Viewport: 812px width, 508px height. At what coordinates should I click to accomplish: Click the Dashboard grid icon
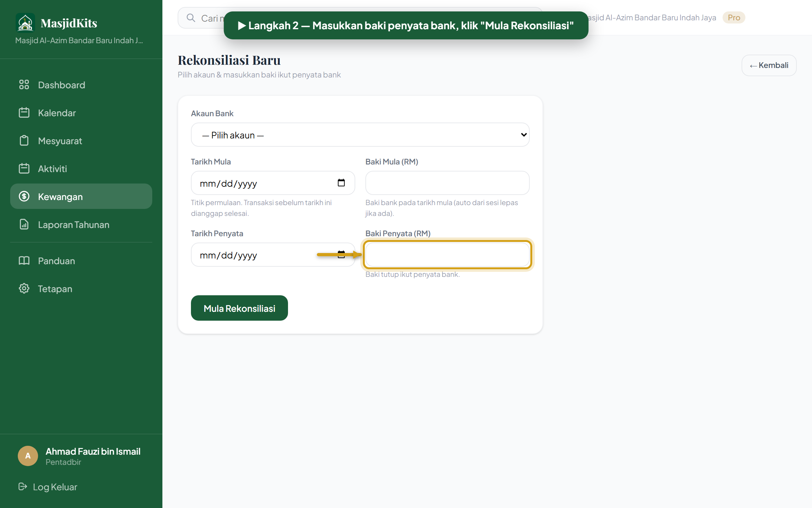24,85
